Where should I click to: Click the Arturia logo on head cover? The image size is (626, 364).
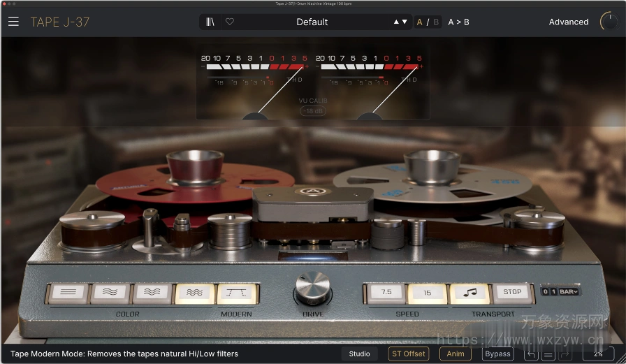312,191
